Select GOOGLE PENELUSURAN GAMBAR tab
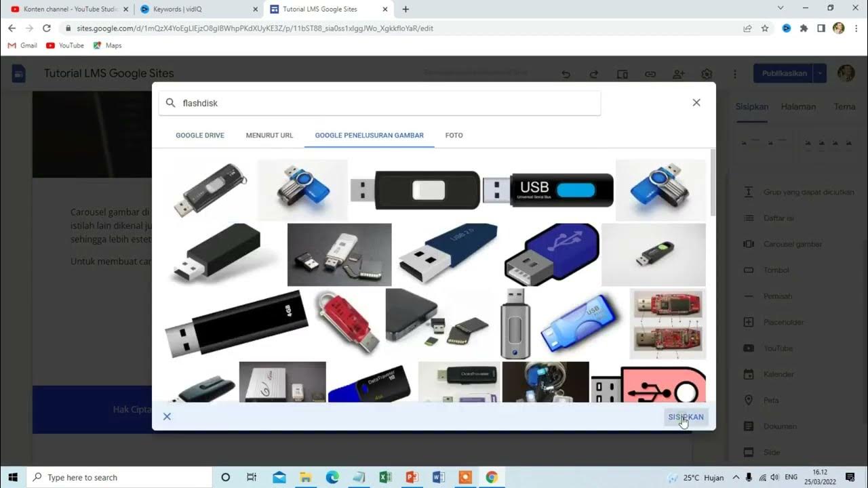The width and height of the screenshot is (868, 488). (x=370, y=136)
